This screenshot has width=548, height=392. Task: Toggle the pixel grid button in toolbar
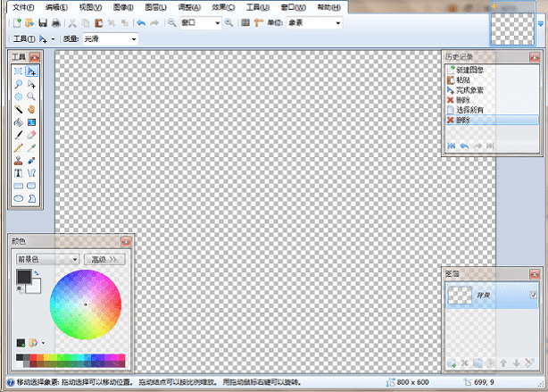[x=246, y=22]
